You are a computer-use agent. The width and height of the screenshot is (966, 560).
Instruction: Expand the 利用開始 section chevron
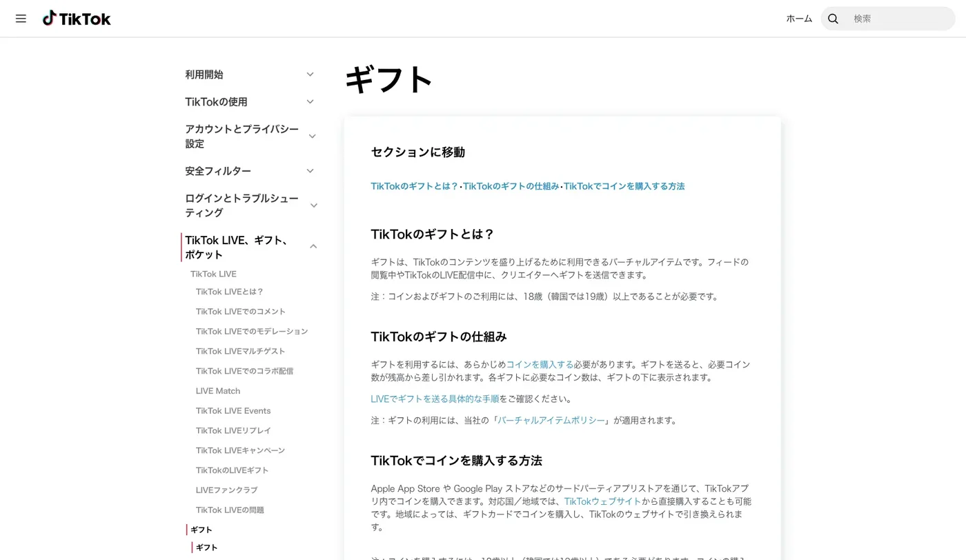(310, 74)
